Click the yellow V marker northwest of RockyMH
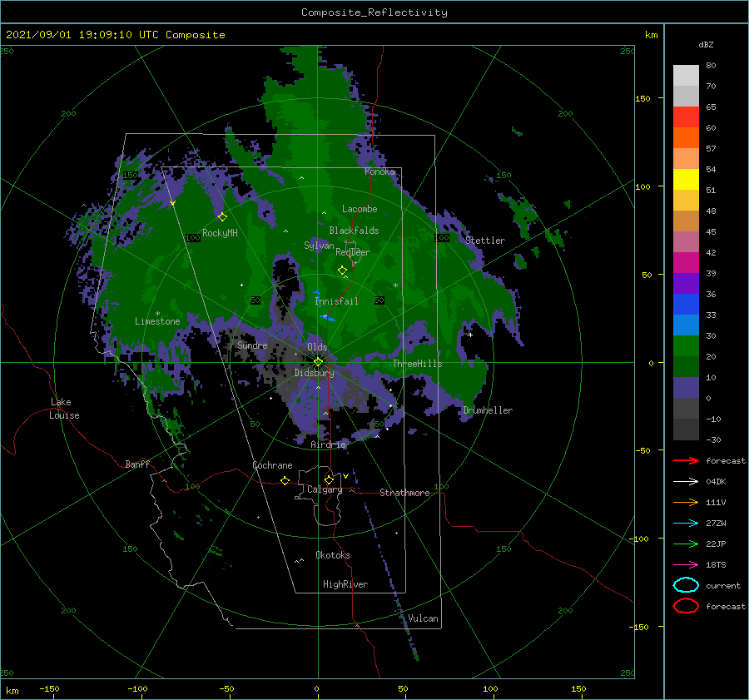Viewport: 749px width, 700px height. point(172,204)
